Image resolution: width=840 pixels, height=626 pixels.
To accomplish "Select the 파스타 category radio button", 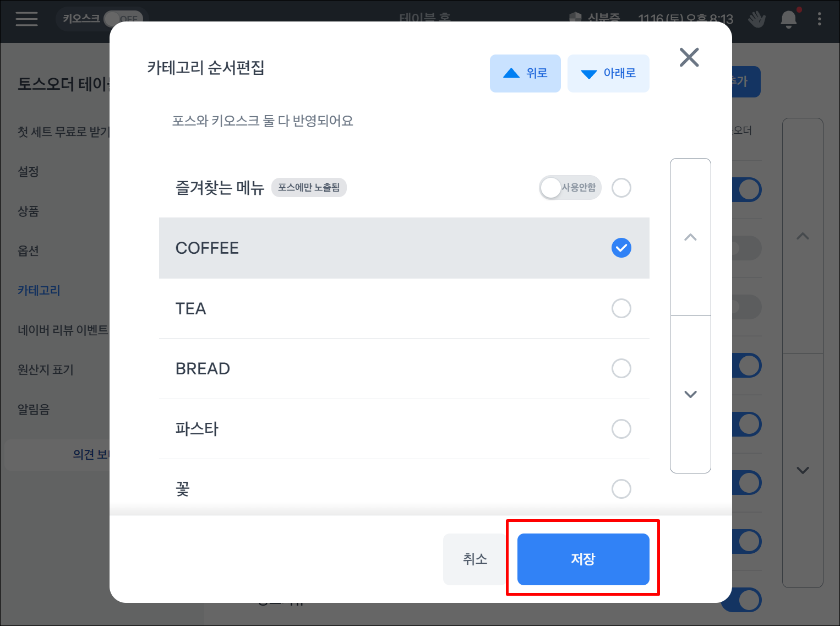I will pos(621,429).
